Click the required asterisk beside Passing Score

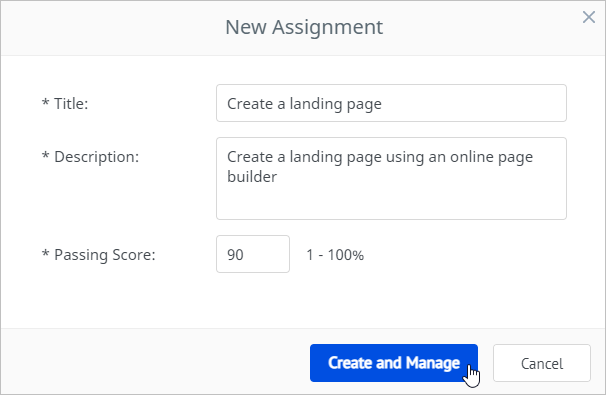(45, 254)
